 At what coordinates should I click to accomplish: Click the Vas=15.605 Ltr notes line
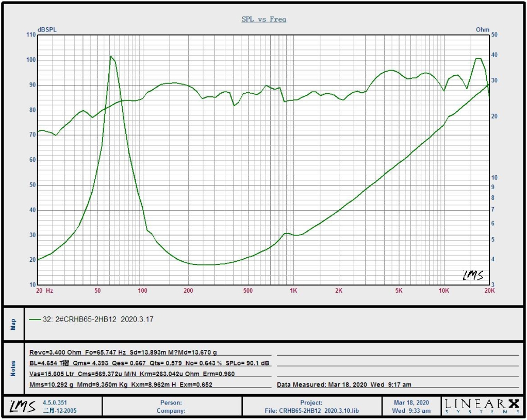132,374
